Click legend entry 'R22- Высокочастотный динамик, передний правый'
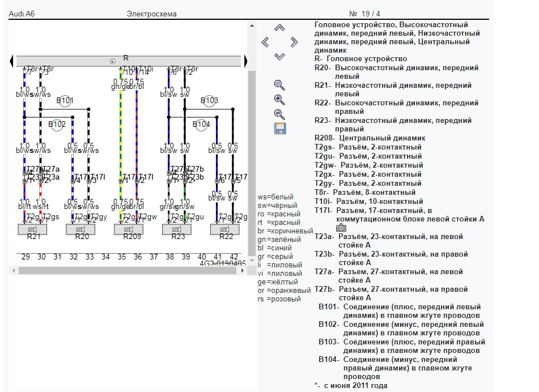Image resolution: width=539 pixels, height=392 pixels. 396,107
